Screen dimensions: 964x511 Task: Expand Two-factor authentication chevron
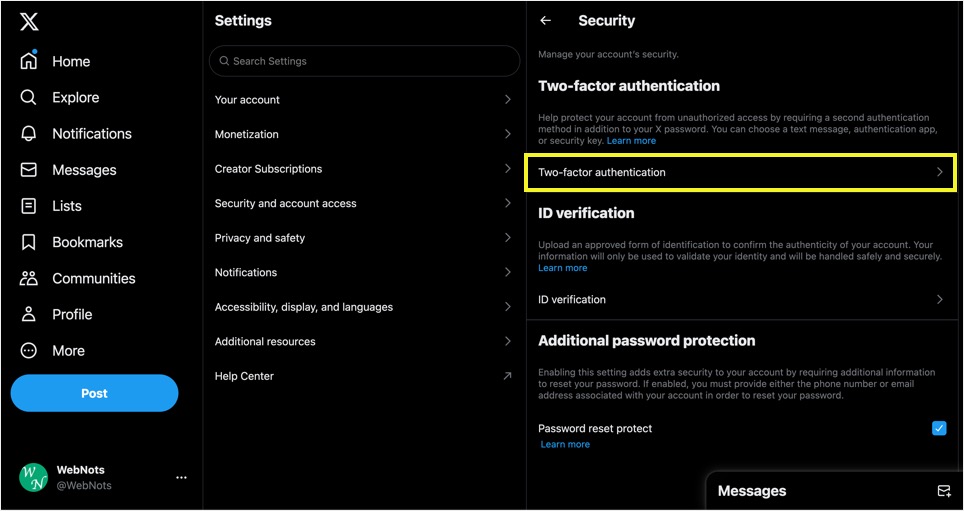pos(939,172)
